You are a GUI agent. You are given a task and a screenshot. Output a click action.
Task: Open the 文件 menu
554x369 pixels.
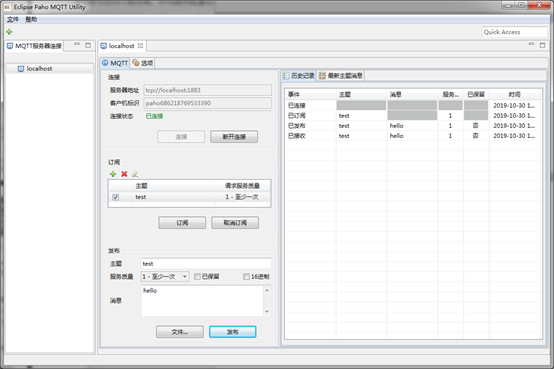point(12,19)
